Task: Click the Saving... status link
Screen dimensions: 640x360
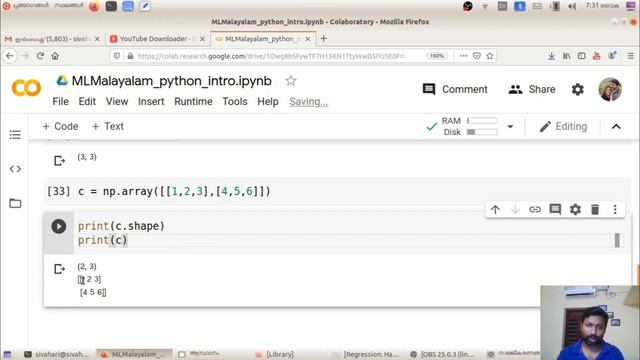Action: click(x=309, y=102)
